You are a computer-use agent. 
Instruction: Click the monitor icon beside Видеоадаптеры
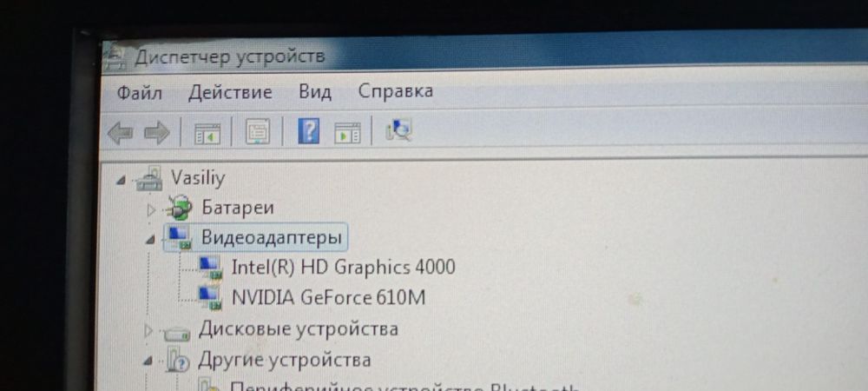[x=179, y=237]
